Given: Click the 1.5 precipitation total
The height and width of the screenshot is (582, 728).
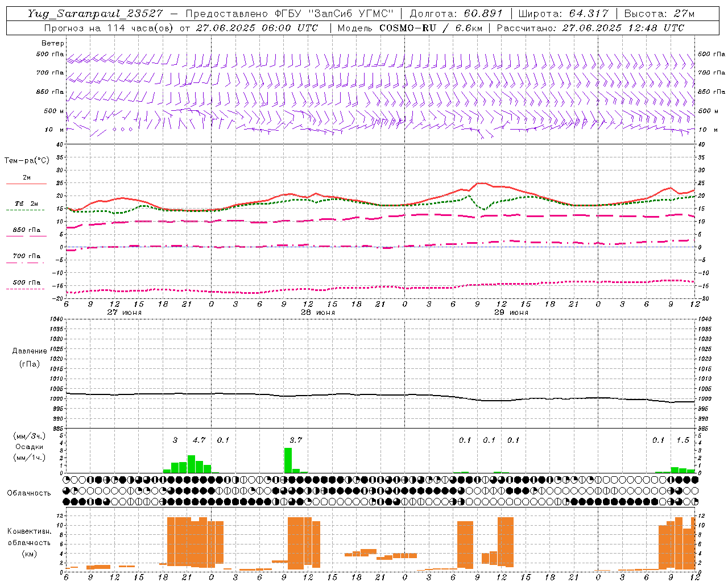Looking at the screenshot, I should [x=682, y=440].
